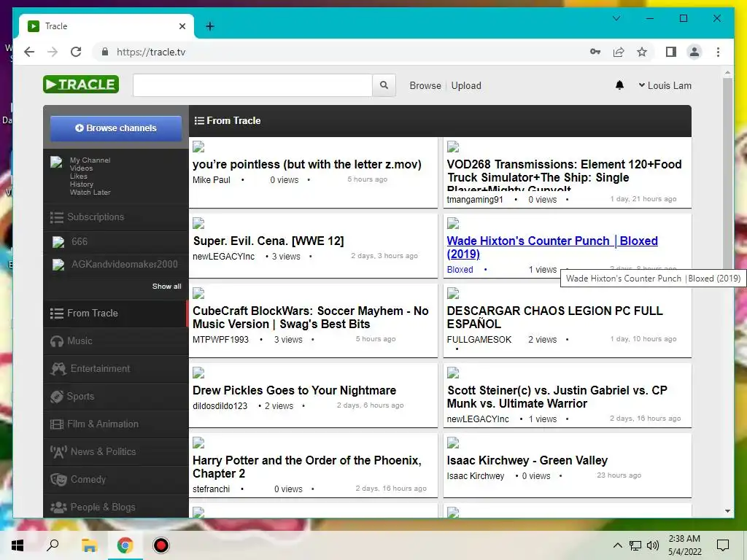Open the Chrome three-dot menu

click(718, 52)
